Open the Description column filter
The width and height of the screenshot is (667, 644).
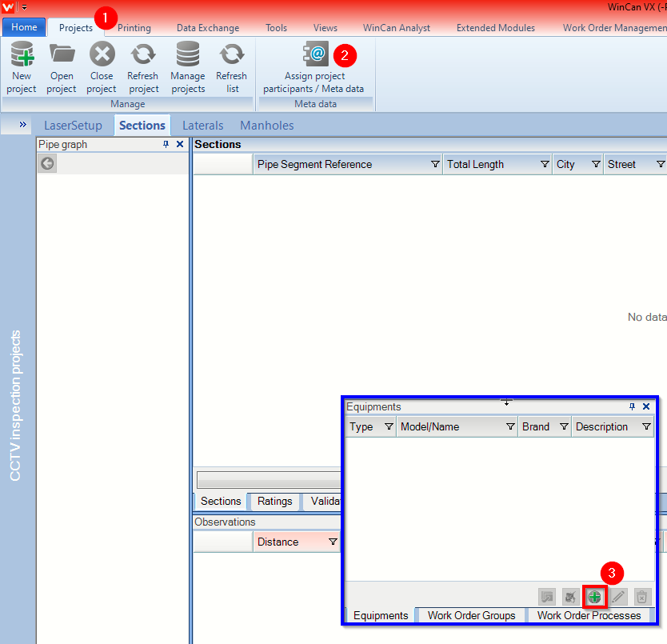(x=646, y=426)
